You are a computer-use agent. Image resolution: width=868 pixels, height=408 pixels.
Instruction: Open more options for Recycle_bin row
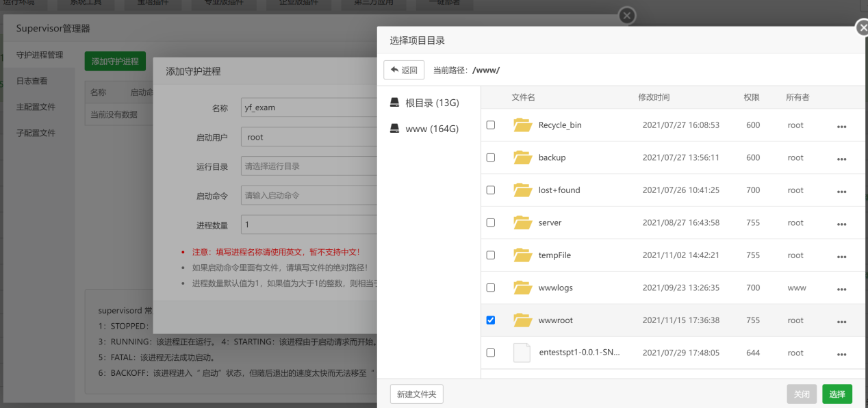(x=841, y=127)
